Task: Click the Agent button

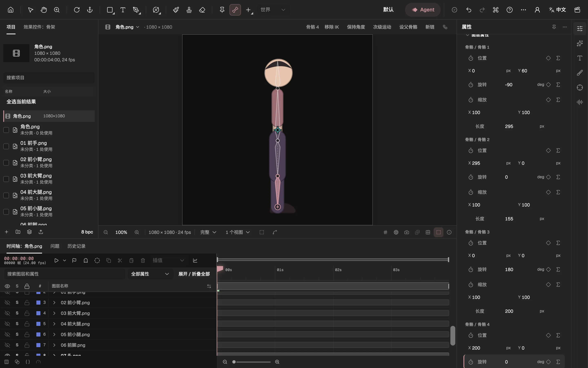Action: click(423, 10)
